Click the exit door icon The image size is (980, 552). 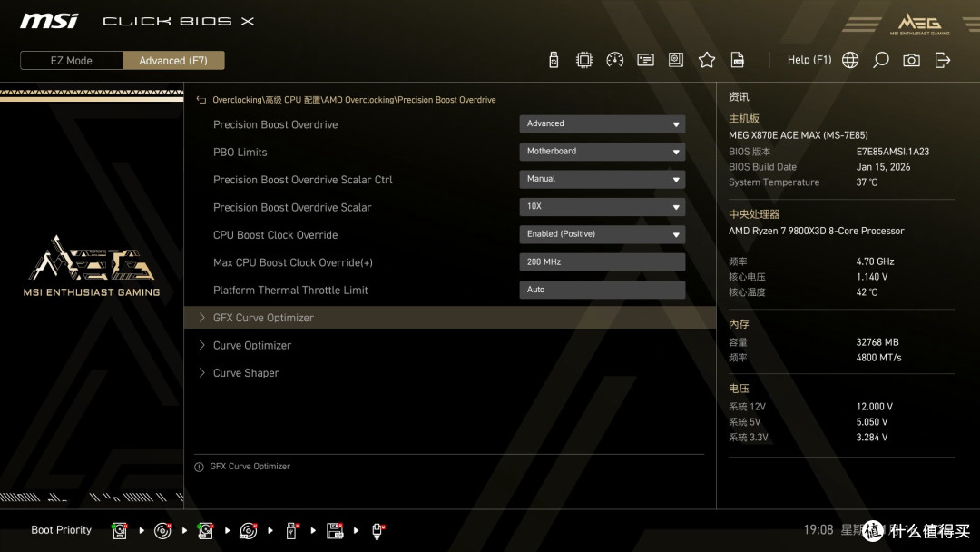(x=943, y=60)
